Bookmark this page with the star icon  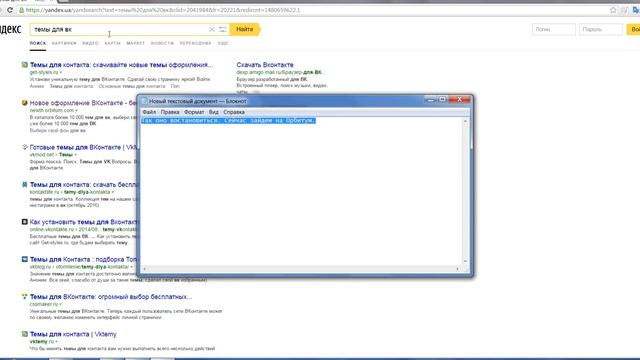(x=613, y=10)
